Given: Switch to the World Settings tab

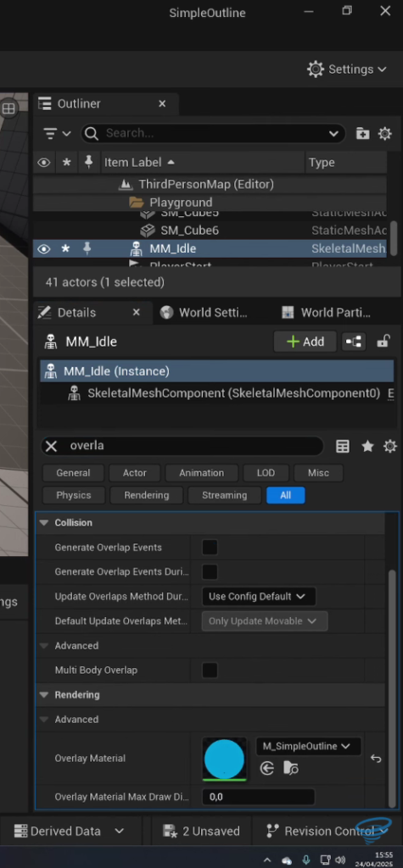Looking at the screenshot, I should [x=204, y=313].
